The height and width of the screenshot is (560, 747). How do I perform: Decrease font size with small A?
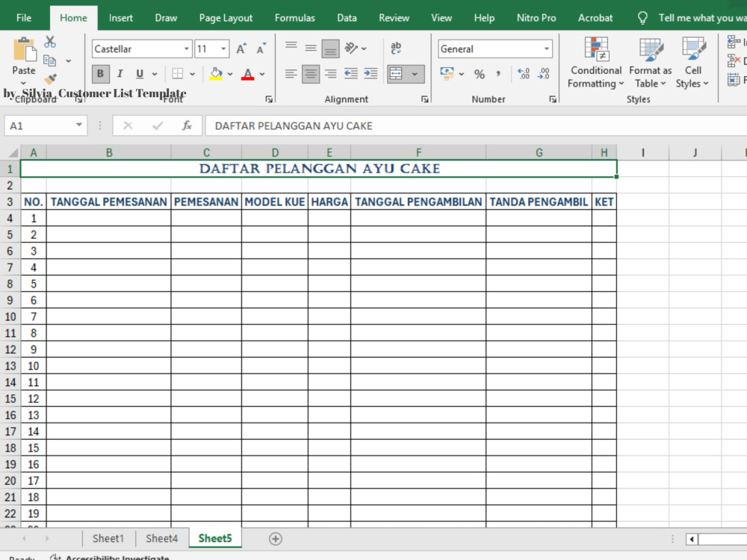point(261,49)
